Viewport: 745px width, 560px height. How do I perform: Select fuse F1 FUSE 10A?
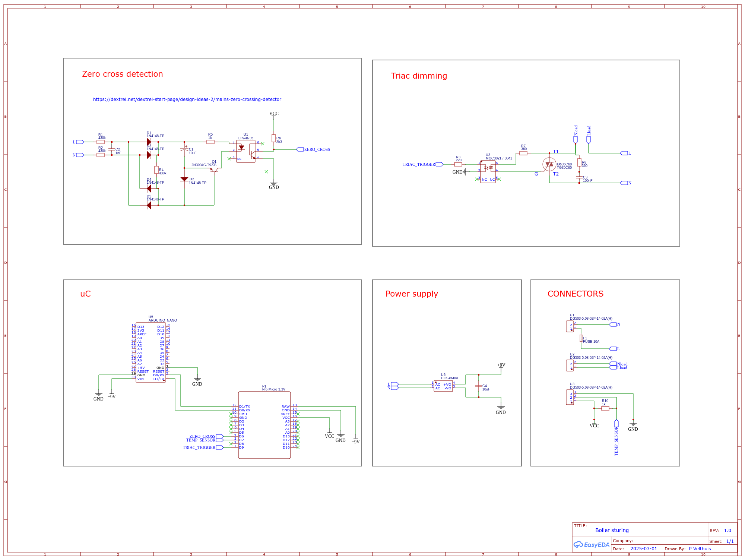coord(581,338)
